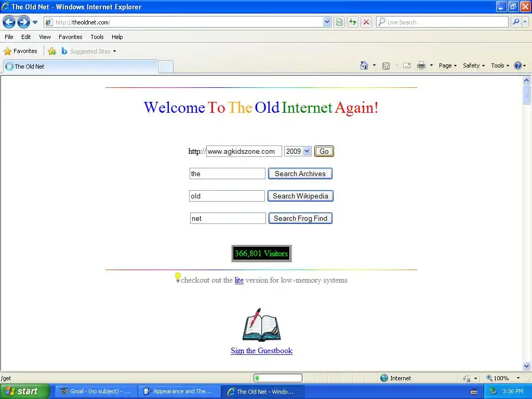Click the Go button

324,151
